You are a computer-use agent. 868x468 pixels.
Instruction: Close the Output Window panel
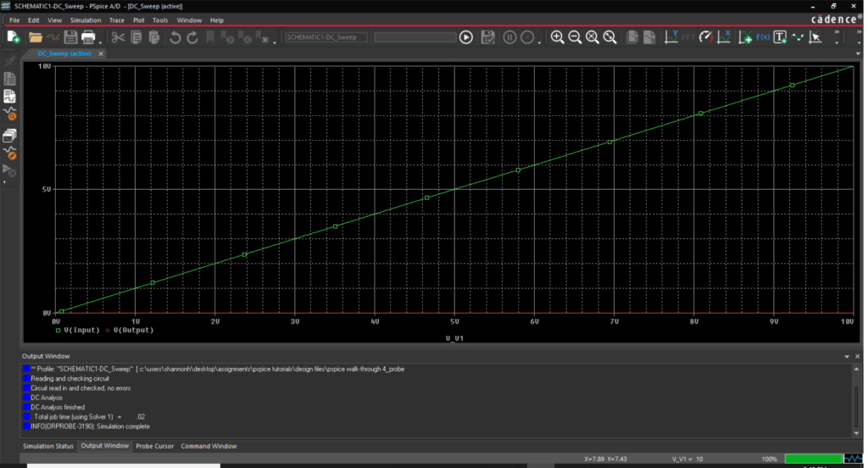pyautogui.click(x=858, y=357)
